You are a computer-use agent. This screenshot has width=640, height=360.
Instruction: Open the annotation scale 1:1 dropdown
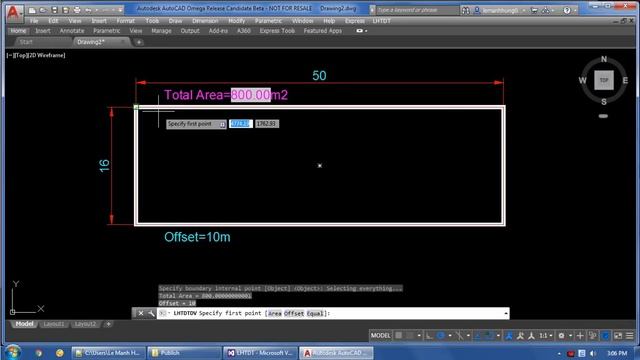pyautogui.click(x=545, y=336)
